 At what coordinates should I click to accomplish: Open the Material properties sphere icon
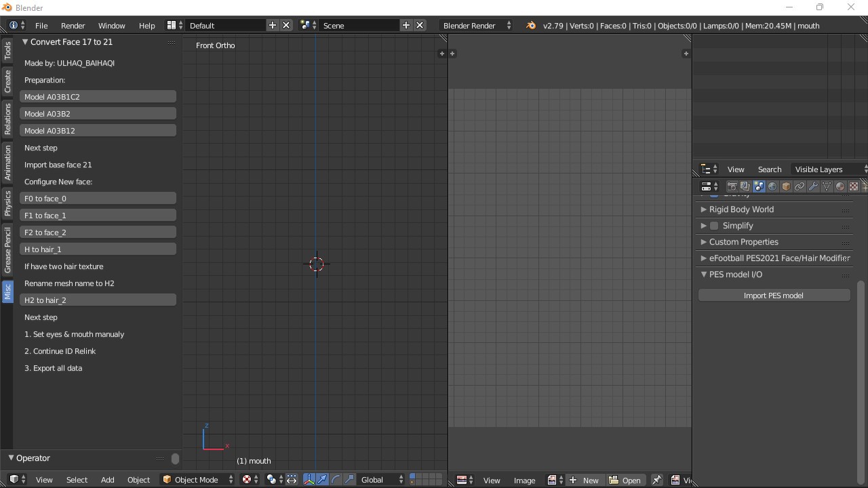(840, 186)
